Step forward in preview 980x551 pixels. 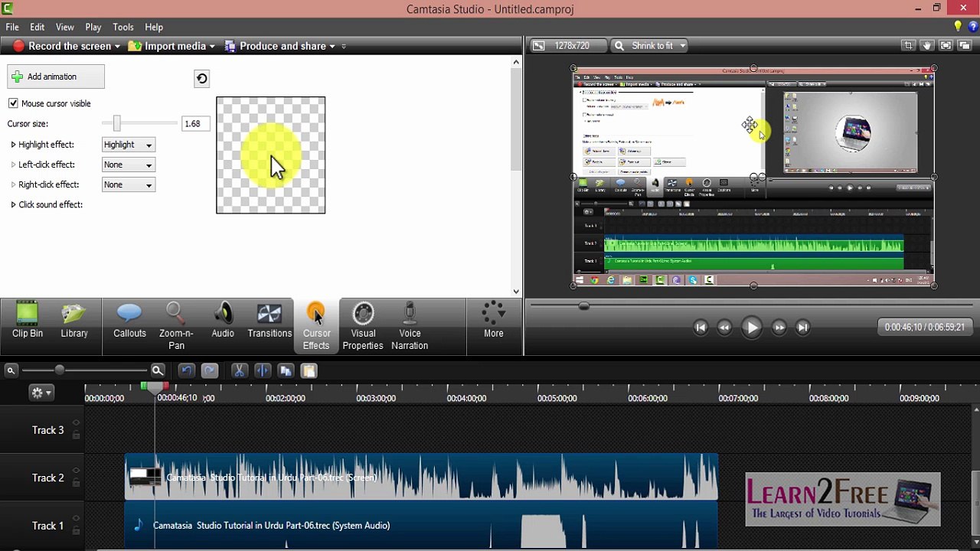779,328
